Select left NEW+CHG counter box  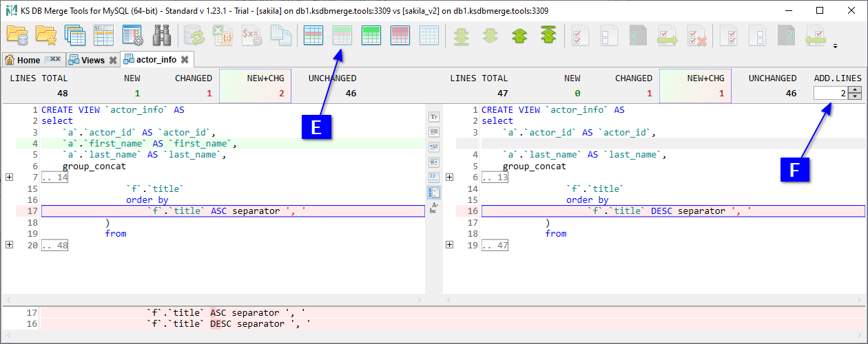[255, 86]
